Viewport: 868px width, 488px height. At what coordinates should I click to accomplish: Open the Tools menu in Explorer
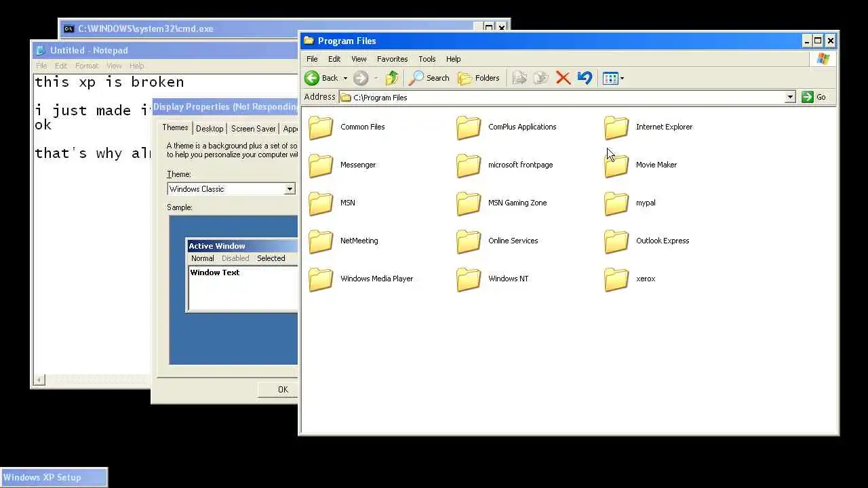point(427,59)
